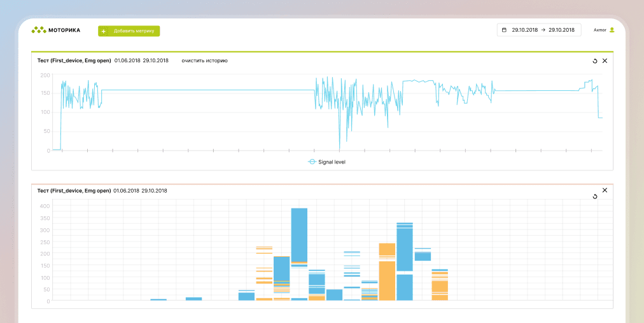The height and width of the screenshot is (323, 644).
Task: Refresh the bar chart panel
Action: pyautogui.click(x=595, y=196)
